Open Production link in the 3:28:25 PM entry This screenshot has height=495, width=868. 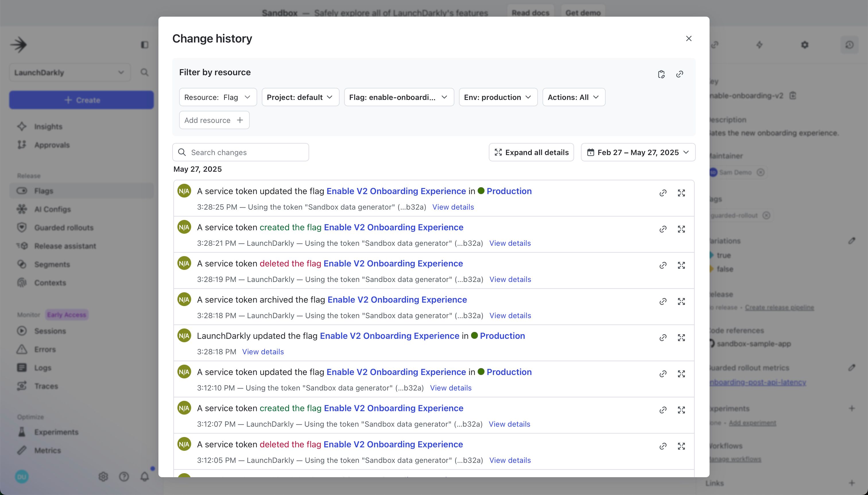[x=509, y=191]
